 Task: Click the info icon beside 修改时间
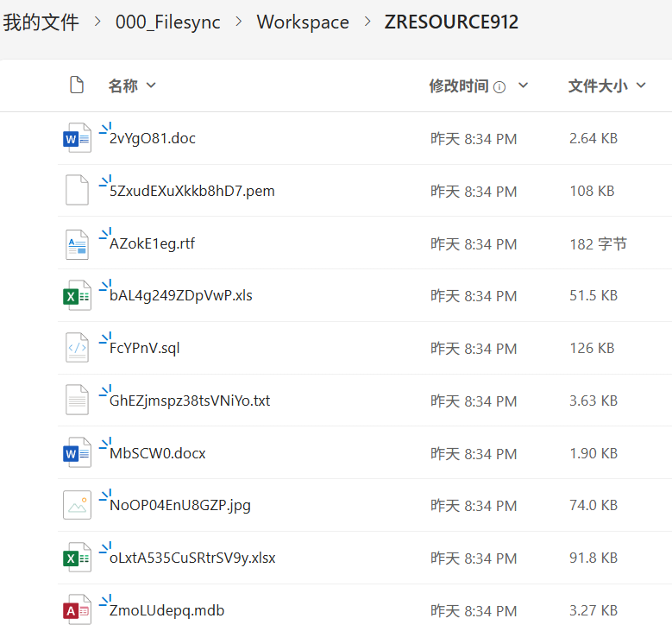[x=499, y=87]
